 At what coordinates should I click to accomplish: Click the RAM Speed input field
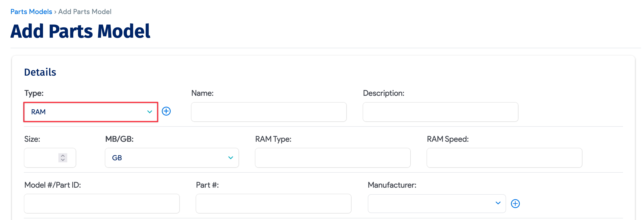504,158
